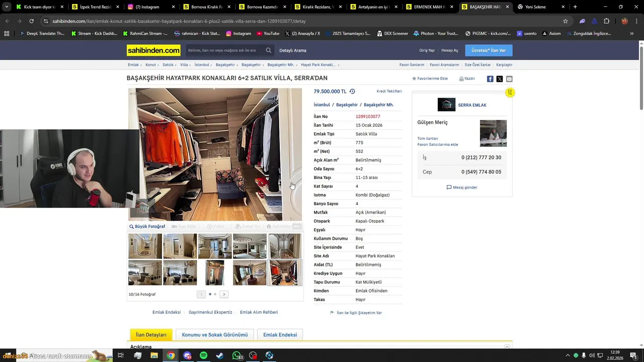Click the Villa breadcrumb

coord(184,65)
